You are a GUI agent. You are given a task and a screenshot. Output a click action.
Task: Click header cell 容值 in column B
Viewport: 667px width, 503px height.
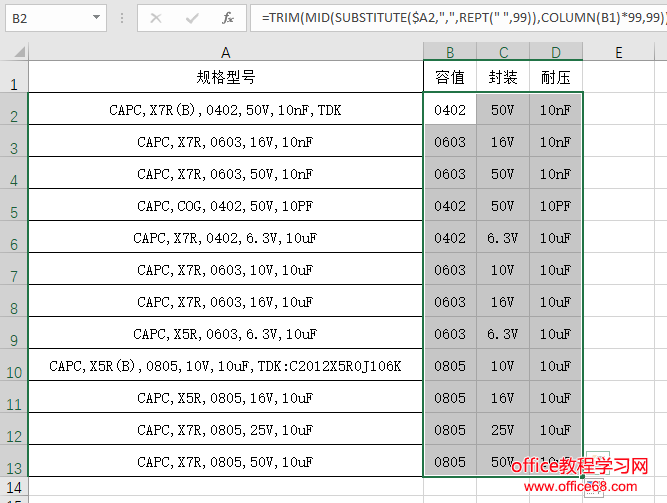click(450, 77)
